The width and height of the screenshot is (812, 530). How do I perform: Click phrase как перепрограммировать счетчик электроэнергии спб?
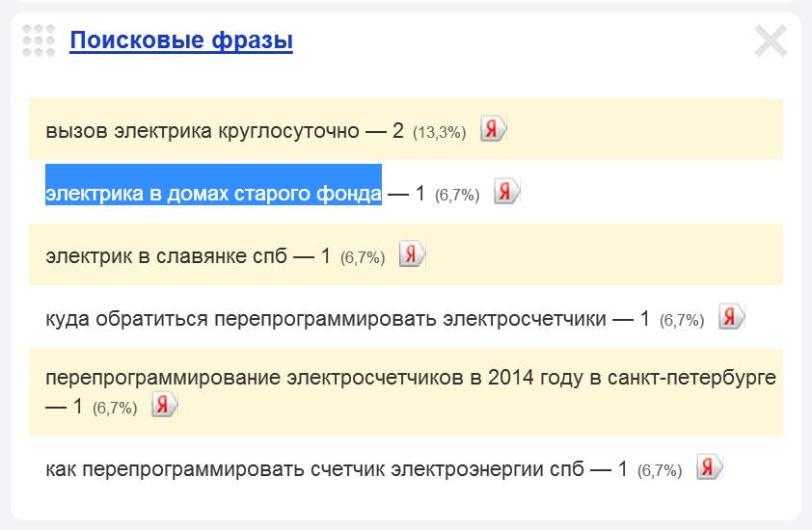coord(314,469)
